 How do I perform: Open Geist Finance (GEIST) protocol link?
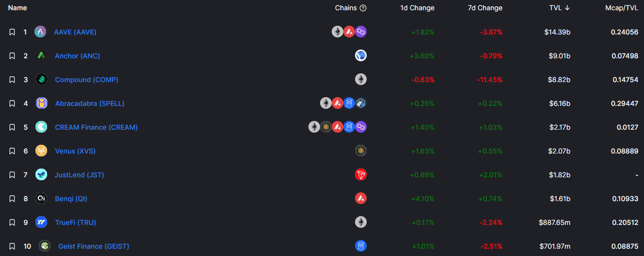pyautogui.click(x=94, y=246)
